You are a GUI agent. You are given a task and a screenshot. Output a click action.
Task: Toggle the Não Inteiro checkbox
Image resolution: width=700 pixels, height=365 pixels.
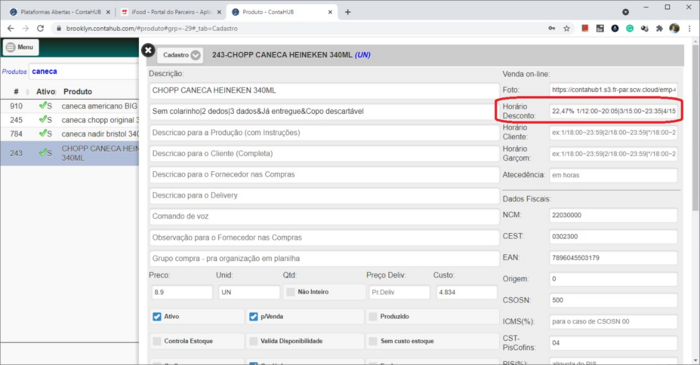pyautogui.click(x=291, y=292)
